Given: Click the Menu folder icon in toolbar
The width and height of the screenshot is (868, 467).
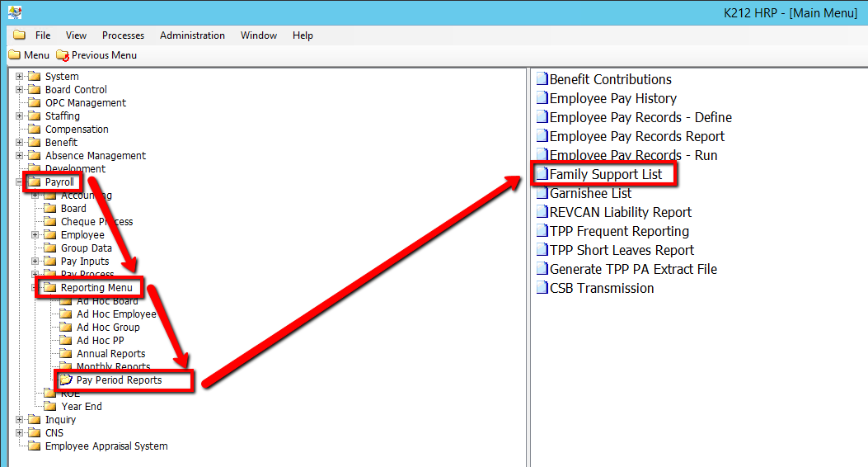Looking at the screenshot, I should (14, 55).
